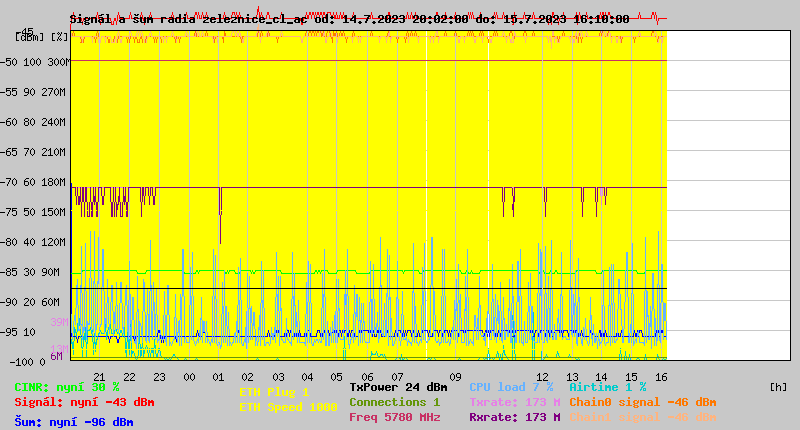The image size is (800, 430).
Task: Click the '-75 50 150M' axis label
Action: (x=33, y=212)
